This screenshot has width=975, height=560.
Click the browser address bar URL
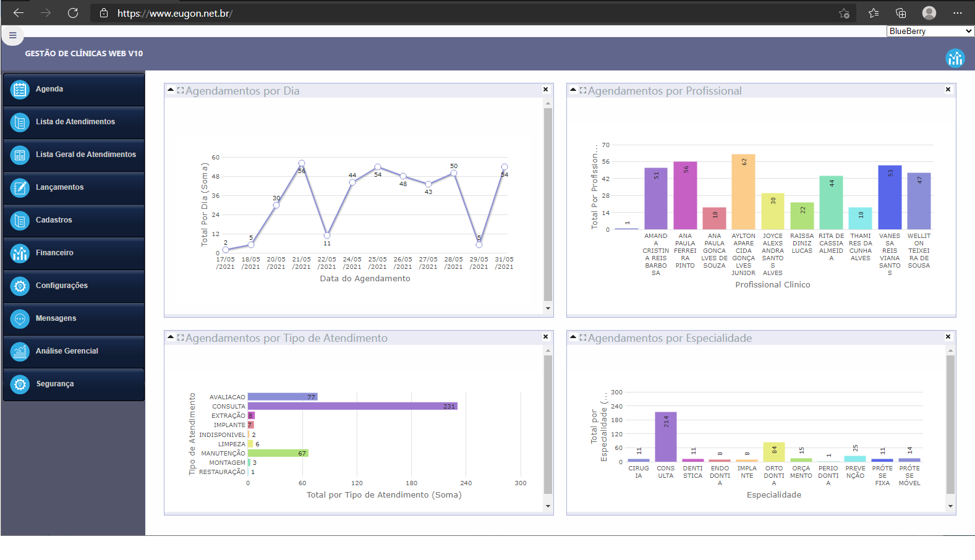coord(174,13)
